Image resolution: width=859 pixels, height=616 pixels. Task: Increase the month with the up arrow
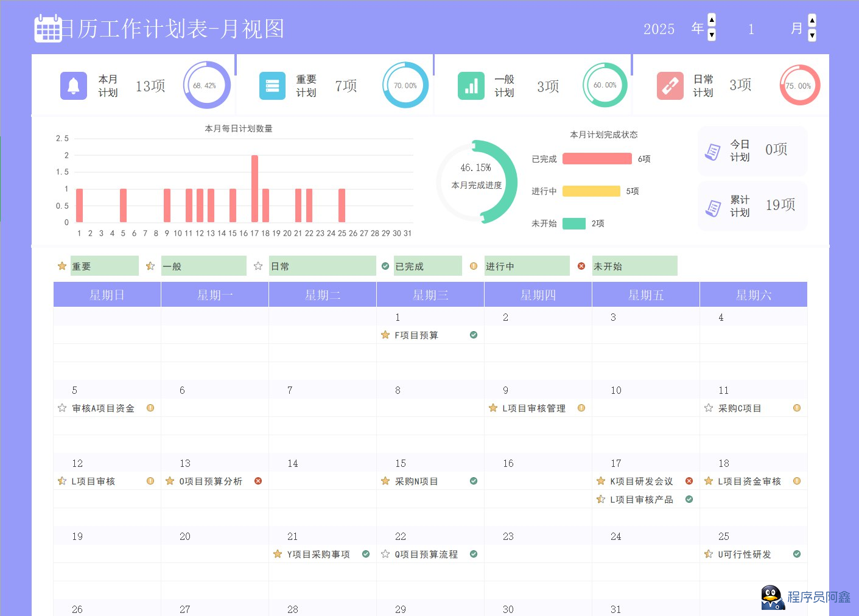point(812,21)
